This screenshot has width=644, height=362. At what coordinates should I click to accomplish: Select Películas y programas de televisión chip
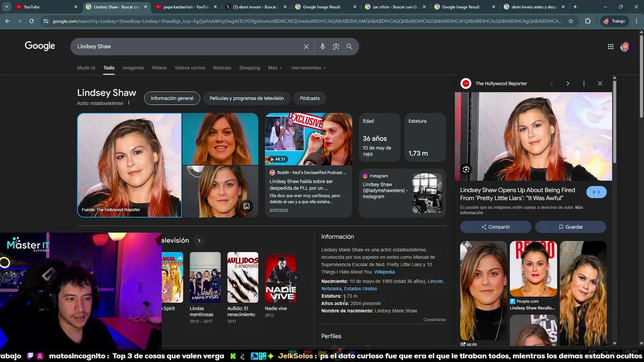tap(247, 98)
